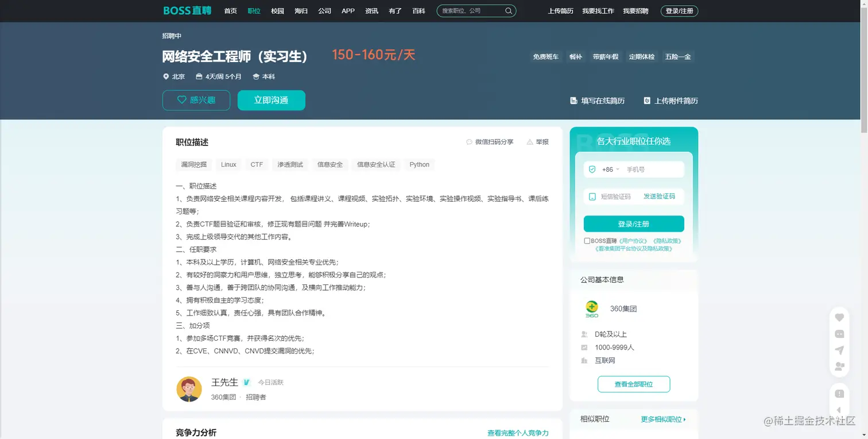
Task: Click the 上传附件简历 attachment icon
Action: 647,101
